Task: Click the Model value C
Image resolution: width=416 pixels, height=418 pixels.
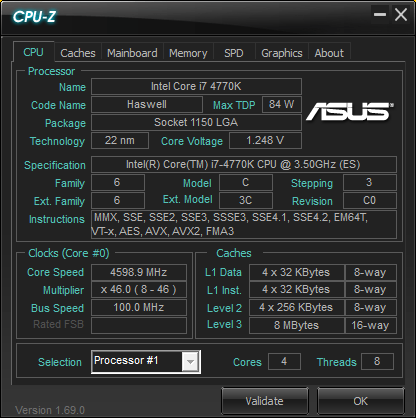Action: (x=246, y=182)
